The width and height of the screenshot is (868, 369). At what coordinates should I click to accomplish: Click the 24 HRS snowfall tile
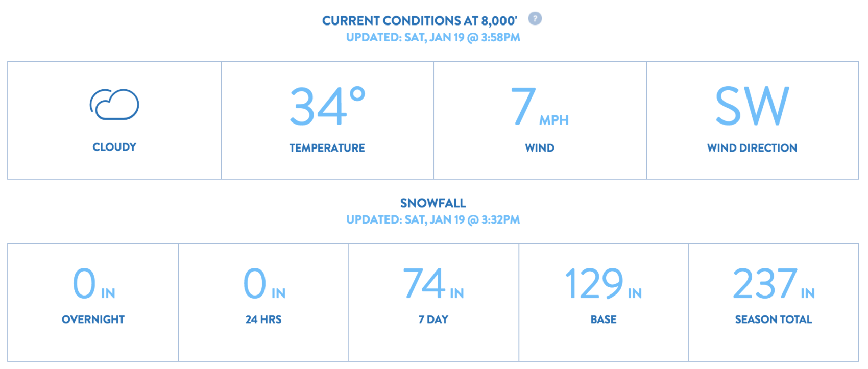click(x=263, y=303)
